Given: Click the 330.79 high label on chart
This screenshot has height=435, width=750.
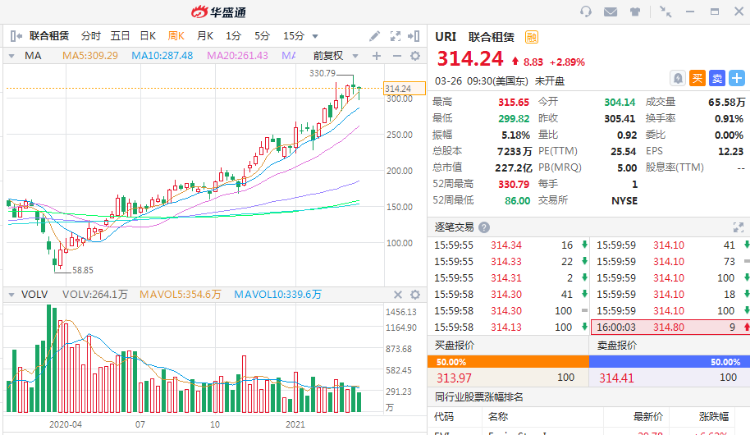Looking at the screenshot, I should (x=322, y=73).
